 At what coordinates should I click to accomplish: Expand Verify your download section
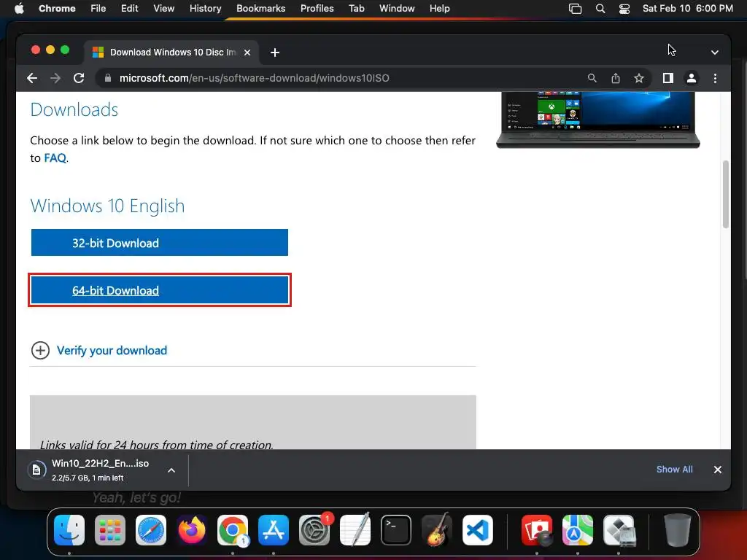click(41, 351)
